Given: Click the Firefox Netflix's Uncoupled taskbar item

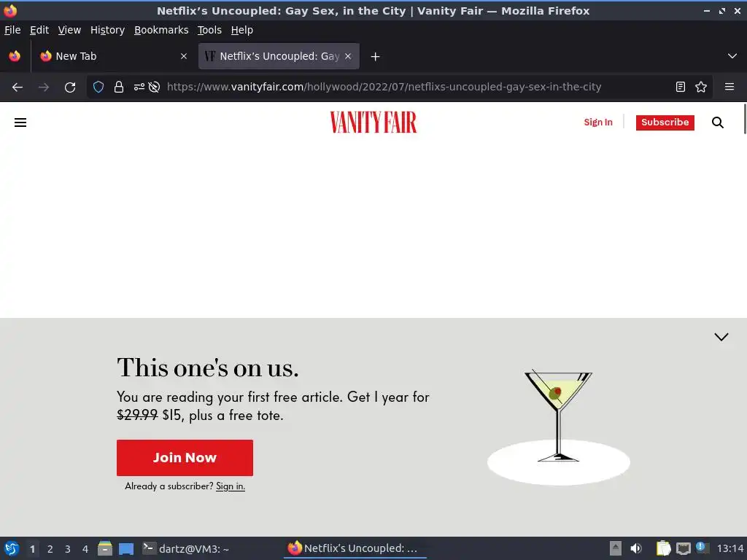Looking at the screenshot, I should click(355, 548).
